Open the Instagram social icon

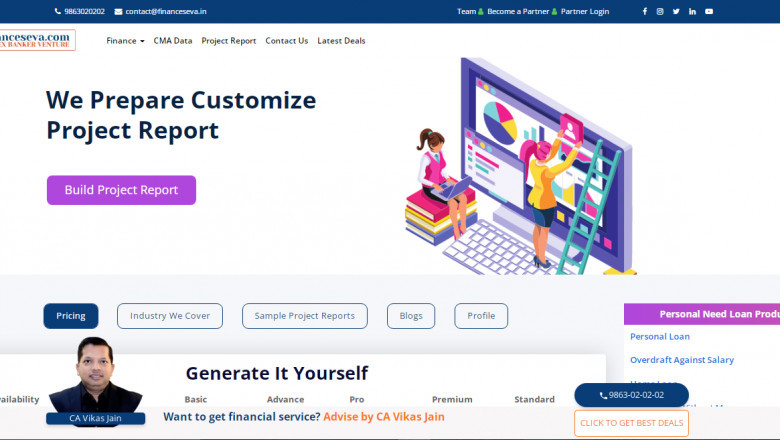(x=660, y=12)
